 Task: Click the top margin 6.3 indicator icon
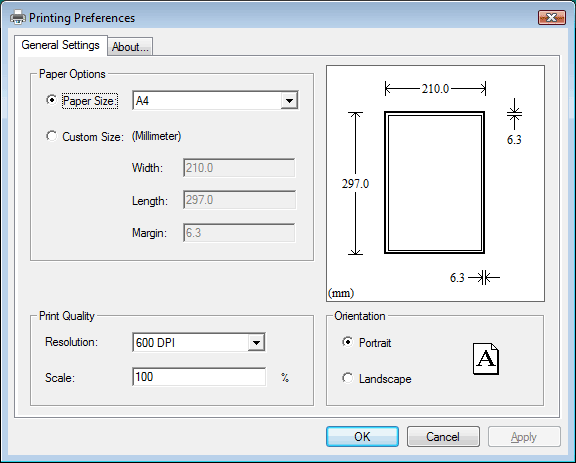coord(514,114)
